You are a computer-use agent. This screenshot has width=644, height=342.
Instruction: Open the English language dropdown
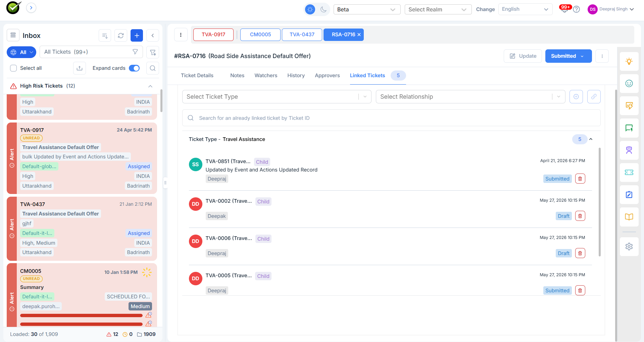pyautogui.click(x=525, y=9)
